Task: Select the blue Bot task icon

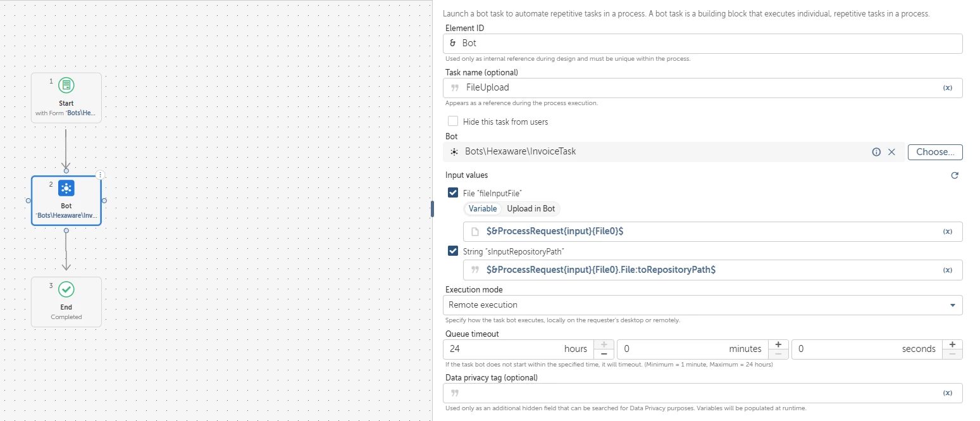Action: (x=66, y=188)
